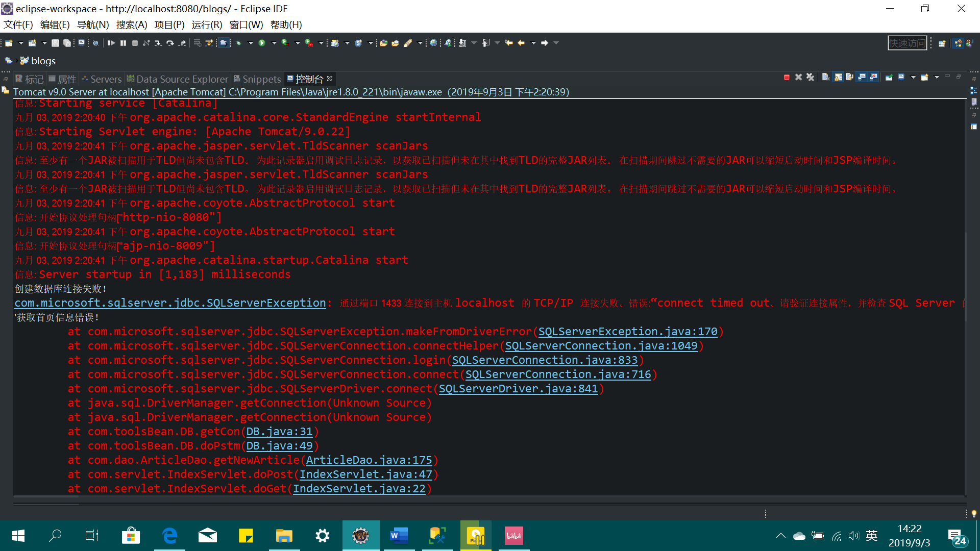This screenshot has height=551, width=980.
Task: Click the Debug bug icon
Action: point(239,43)
